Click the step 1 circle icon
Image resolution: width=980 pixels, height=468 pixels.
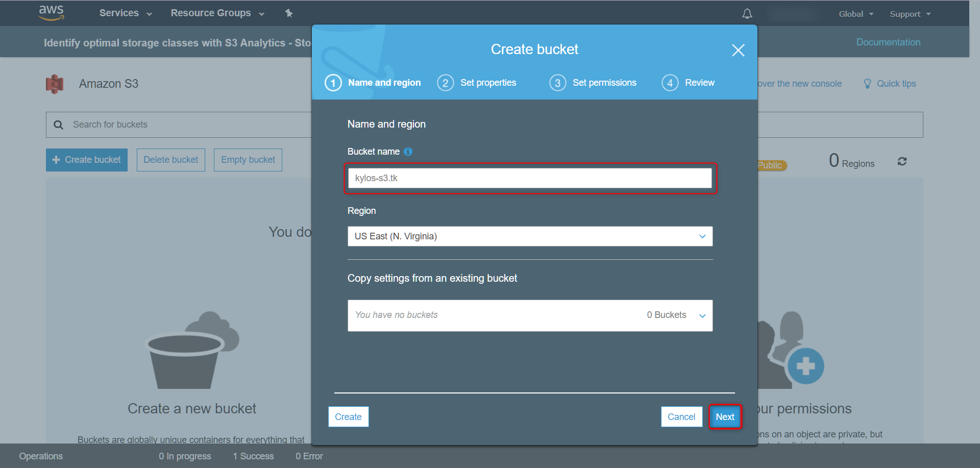(x=333, y=83)
